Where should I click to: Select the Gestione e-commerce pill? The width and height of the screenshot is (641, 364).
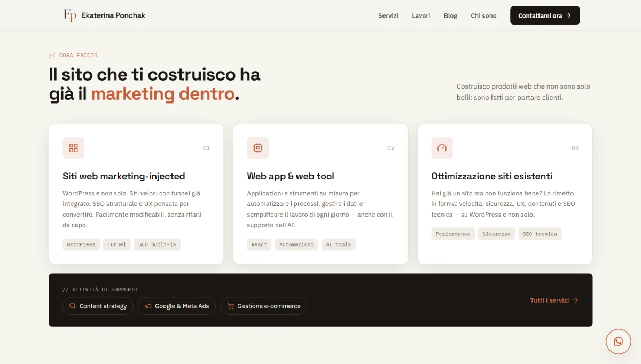pyautogui.click(x=264, y=306)
